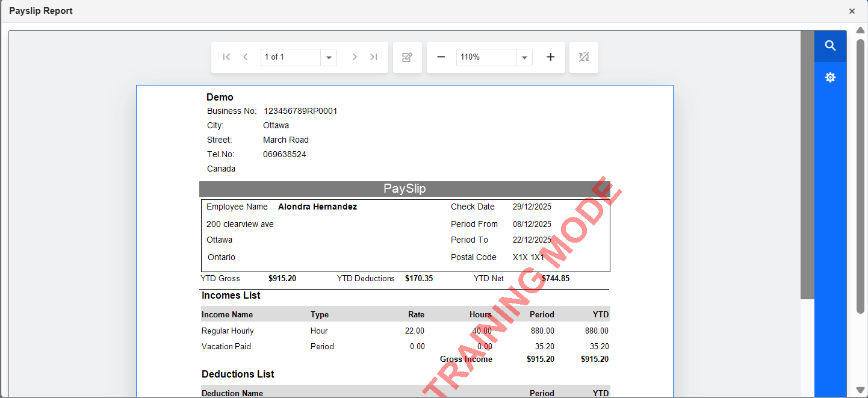Click the highlight editing fields icon
Image resolution: width=868 pixels, height=398 pixels.
pos(584,57)
